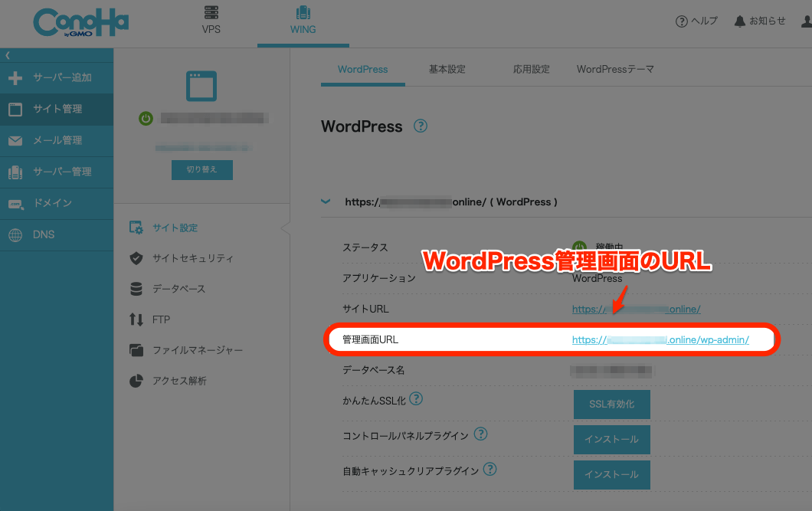Viewport: 812px width, 511px height.
Task: Click the SSL有効化 button
Action: (x=611, y=405)
